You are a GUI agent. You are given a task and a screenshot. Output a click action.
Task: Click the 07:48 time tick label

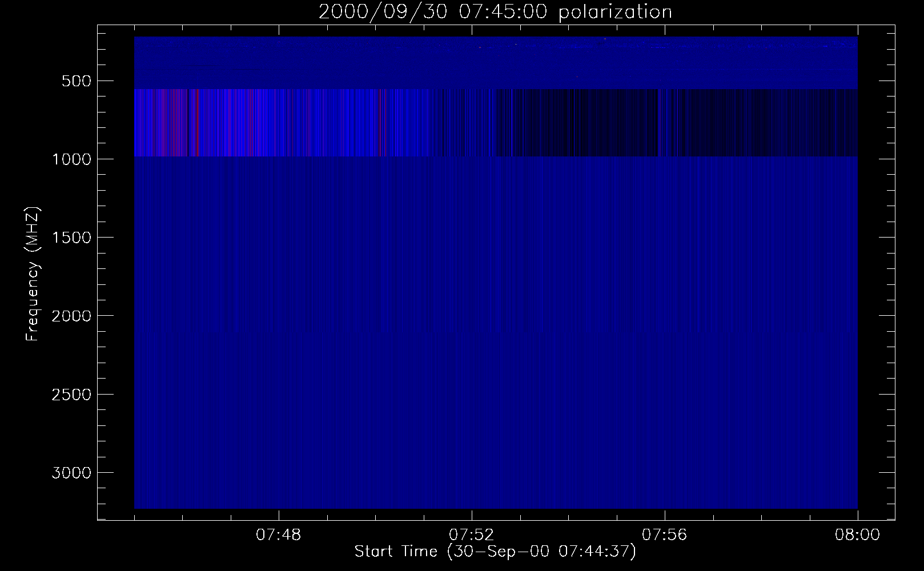click(x=279, y=535)
